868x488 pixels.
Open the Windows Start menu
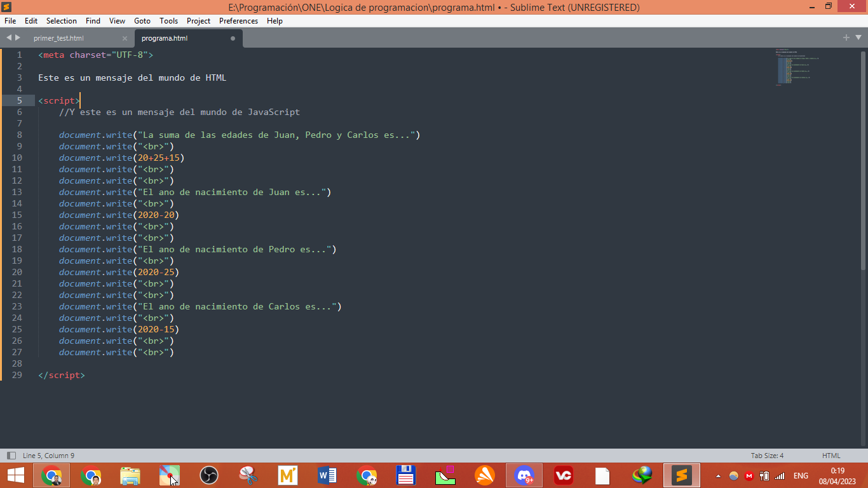pos(15,475)
